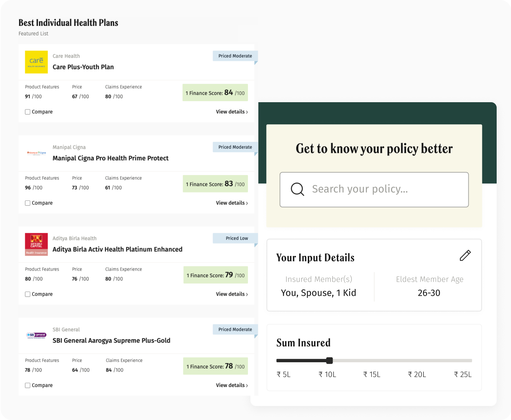The height and width of the screenshot is (420, 511).
Task: Open View details for Care Plus-Youth Plan
Action: point(232,112)
